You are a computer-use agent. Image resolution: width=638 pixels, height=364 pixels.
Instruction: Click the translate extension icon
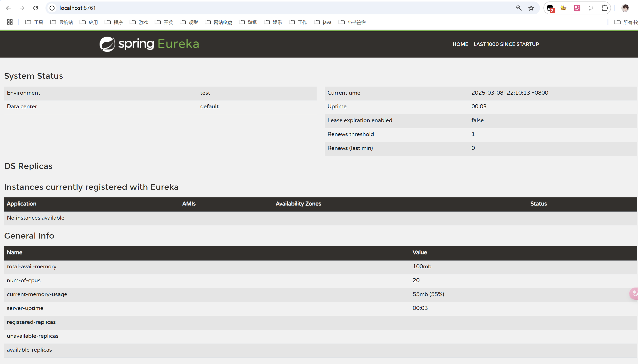point(577,8)
